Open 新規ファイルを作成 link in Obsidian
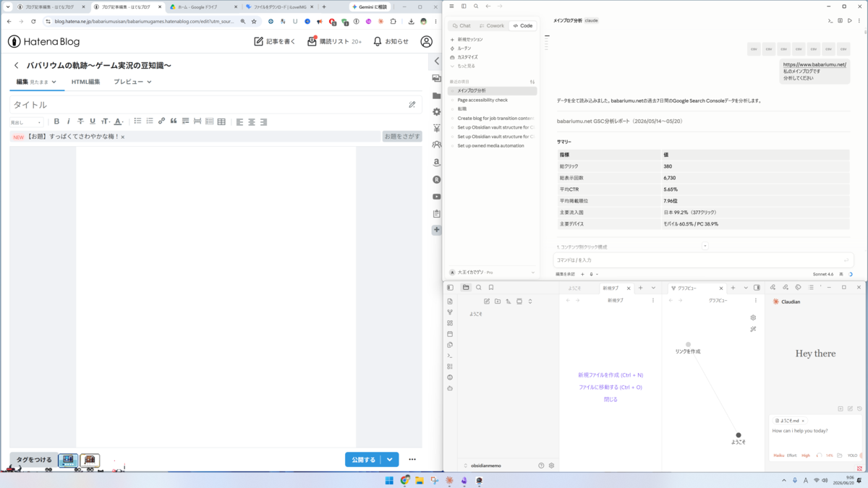The height and width of the screenshot is (488, 868). click(x=610, y=375)
